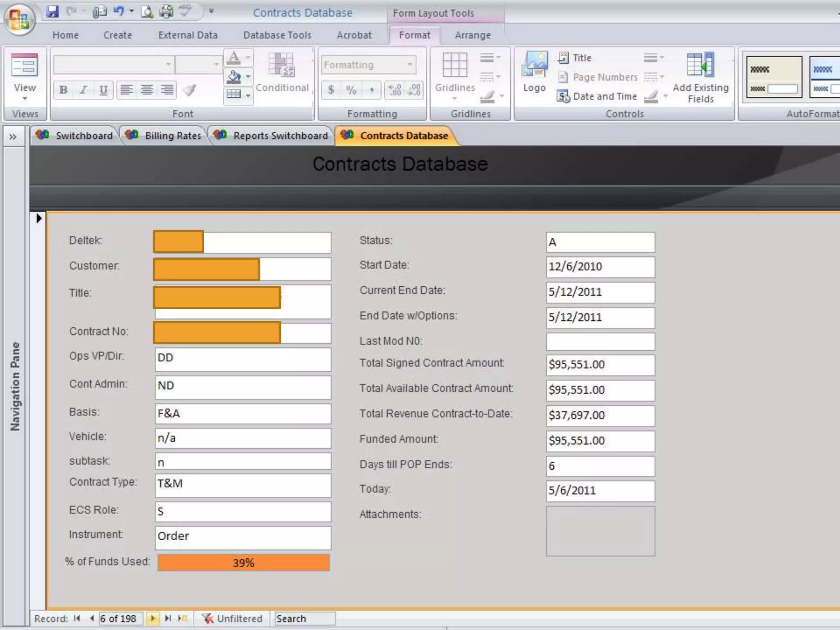This screenshot has height=630, width=840.
Task: Click the Title control button
Action: (x=575, y=58)
